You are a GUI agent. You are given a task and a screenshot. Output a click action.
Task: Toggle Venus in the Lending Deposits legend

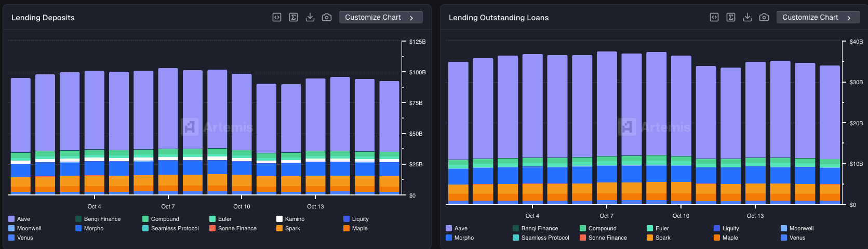click(x=21, y=238)
